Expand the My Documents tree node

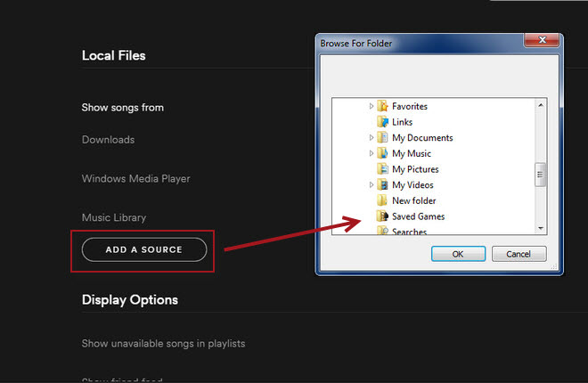click(x=372, y=138)
